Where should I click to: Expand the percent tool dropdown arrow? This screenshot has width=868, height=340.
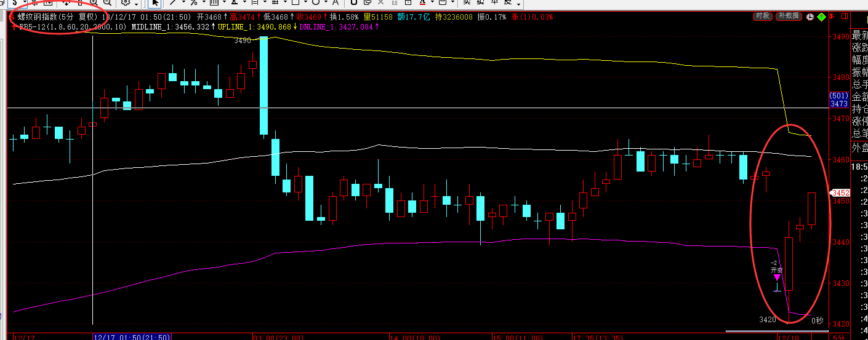pyautogui.click(x=204, y=2)
